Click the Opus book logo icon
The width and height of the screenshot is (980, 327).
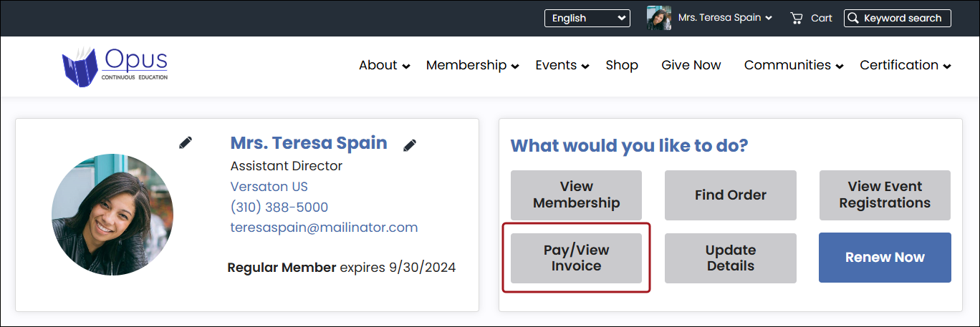[x=79, y=67]
